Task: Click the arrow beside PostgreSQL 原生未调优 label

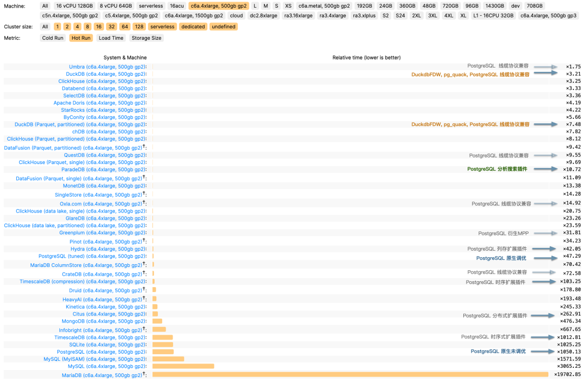Action: click(546, 351)
